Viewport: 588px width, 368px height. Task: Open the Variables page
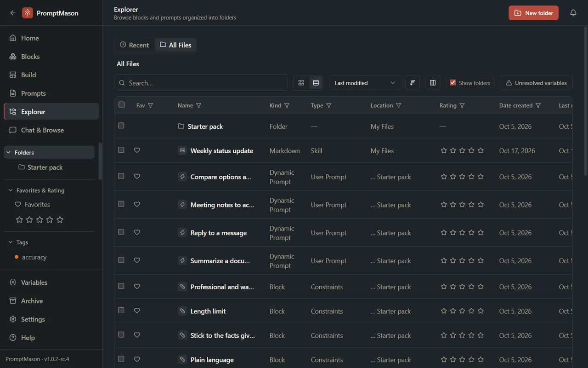(51, 282)
